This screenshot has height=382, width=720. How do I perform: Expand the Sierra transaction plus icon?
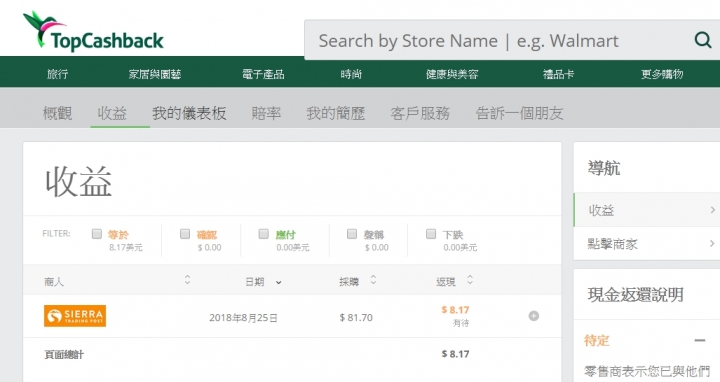534,316
